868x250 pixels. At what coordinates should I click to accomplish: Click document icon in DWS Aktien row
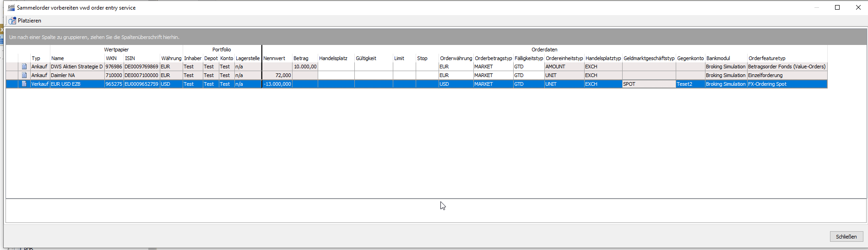click(x=24, y=67)
